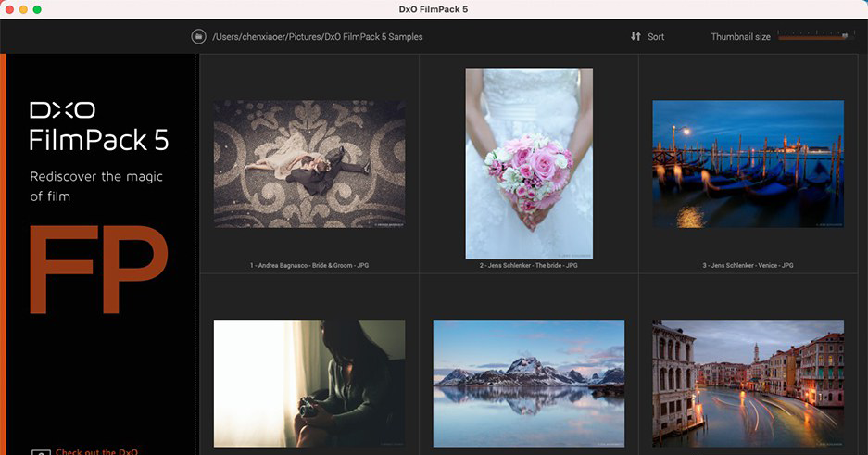Viewport: 868px width, 455px height.
Task: Adjust the Thumbnail size slider
Action: (813, 36)
